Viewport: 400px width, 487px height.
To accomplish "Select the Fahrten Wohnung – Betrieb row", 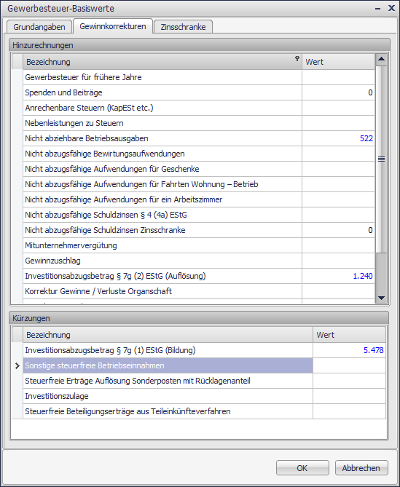I will [x=199, y=184].
